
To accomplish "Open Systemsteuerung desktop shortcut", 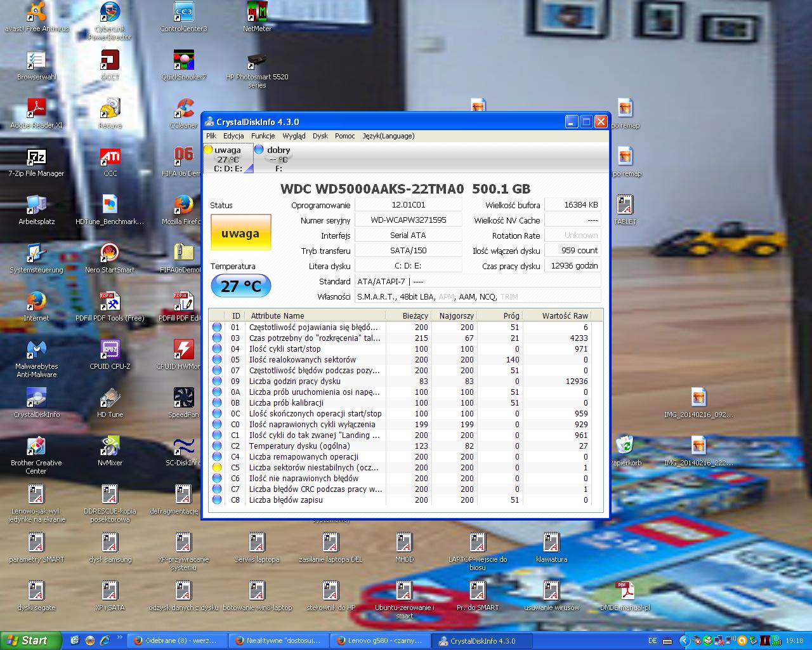I will coord(37,258).
